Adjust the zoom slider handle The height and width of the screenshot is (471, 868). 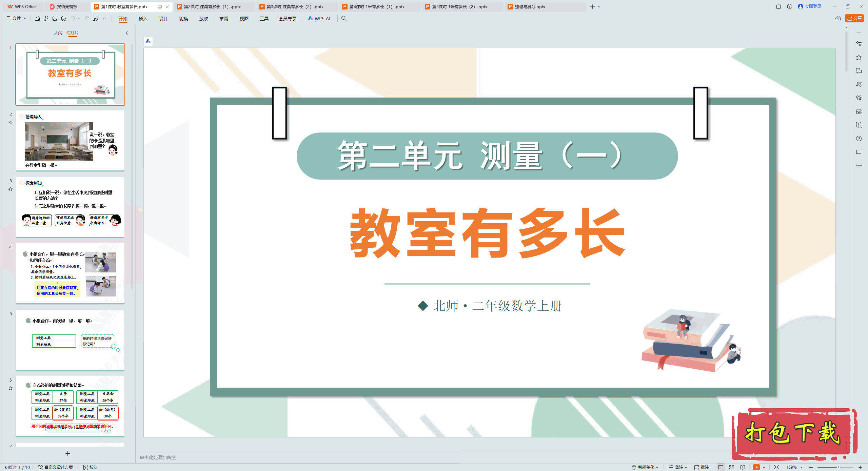pyautogui.click(x=839, y=467)
